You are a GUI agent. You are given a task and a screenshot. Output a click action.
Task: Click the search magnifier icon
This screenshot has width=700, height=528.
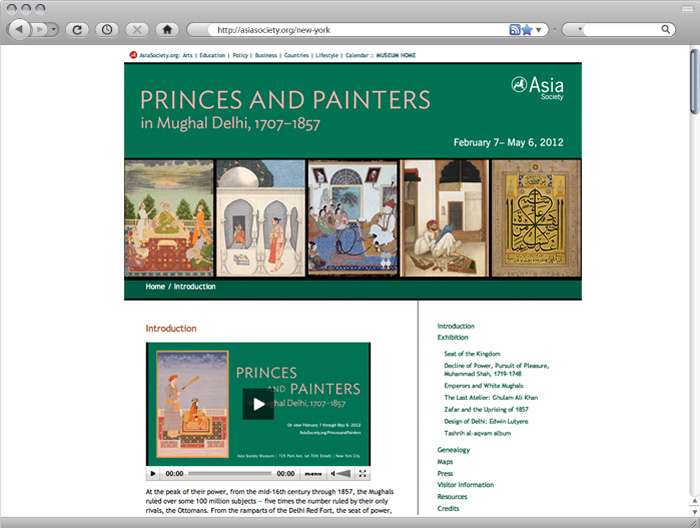665,29
